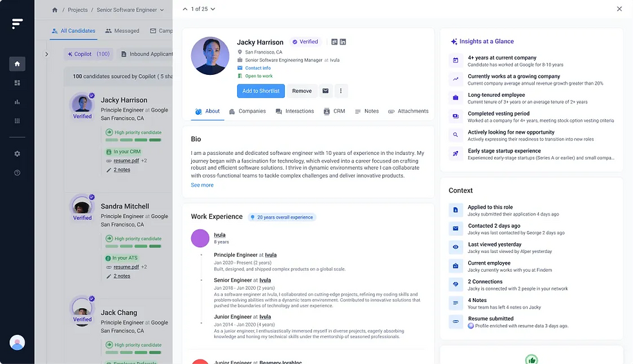Screen dimensions: 633x364
Task: Click Jacky Harrison's profile photo
Action: pos(210,56)
